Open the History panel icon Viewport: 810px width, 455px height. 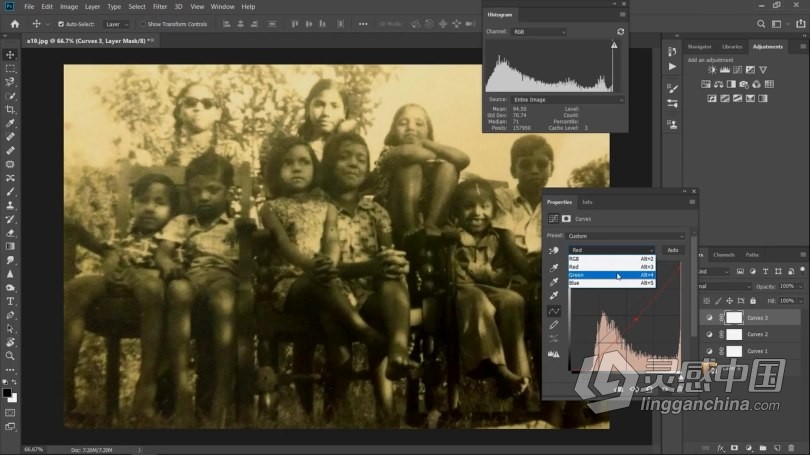[672, 52]
